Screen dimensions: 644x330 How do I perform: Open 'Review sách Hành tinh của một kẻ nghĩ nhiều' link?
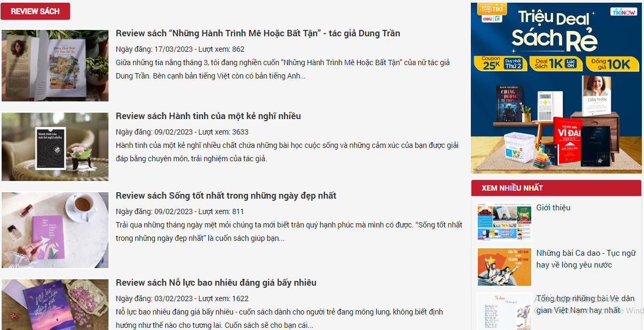point(208,116)
